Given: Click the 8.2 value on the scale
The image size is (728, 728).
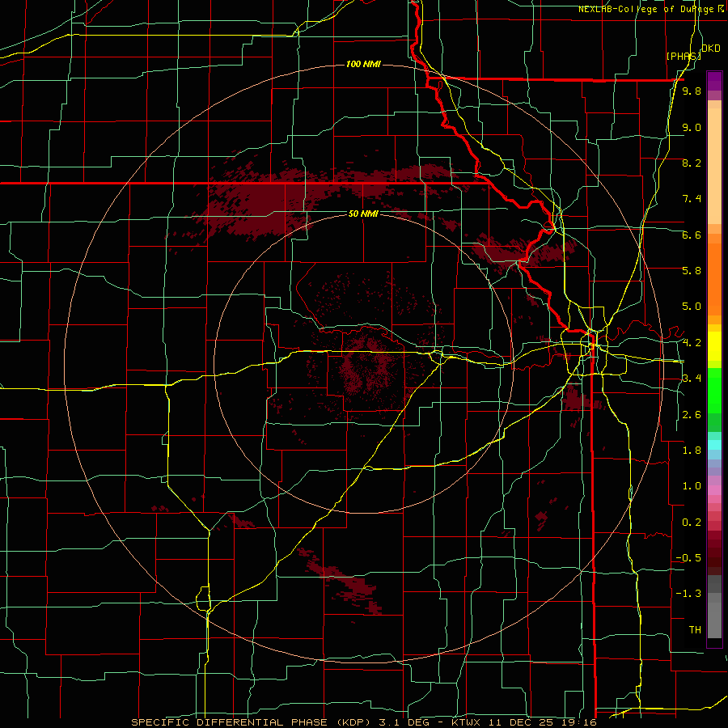Looking at the screenshot, I should pyautogui.click(x=692, y=163).
